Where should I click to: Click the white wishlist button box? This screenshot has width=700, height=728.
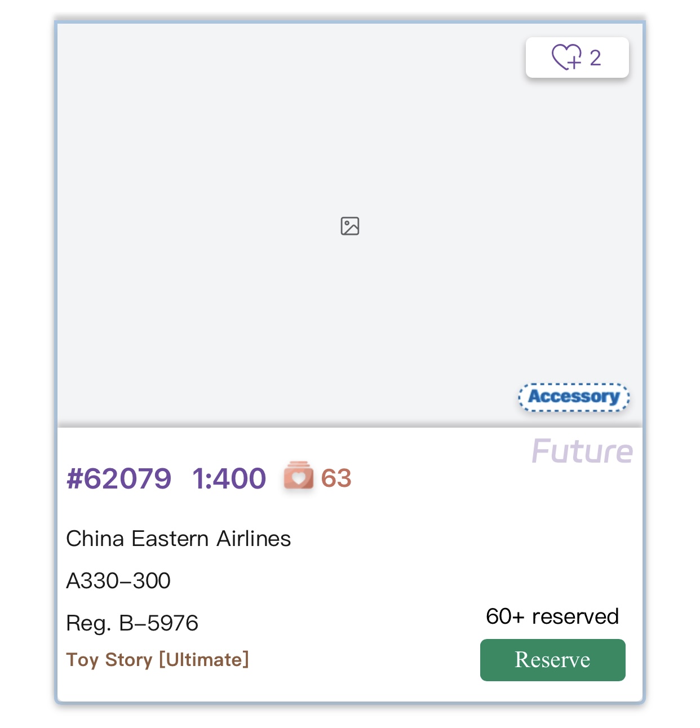click(577, 57)
